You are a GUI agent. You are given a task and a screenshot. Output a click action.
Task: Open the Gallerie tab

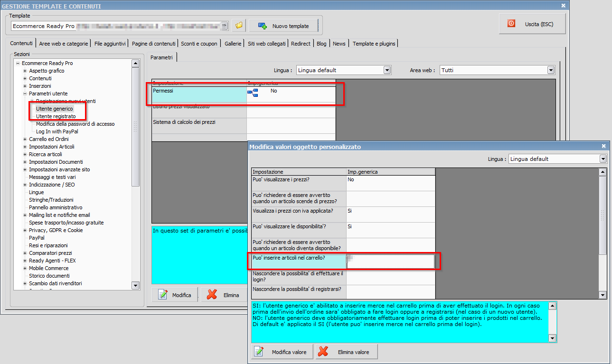[233, 43]
